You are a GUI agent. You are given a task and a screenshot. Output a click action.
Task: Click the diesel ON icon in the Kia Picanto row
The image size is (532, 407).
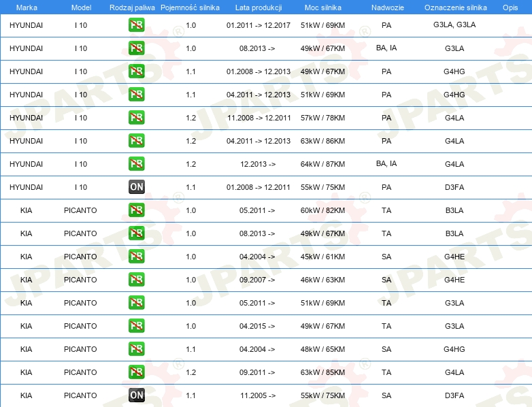click(x=136, y=395)
